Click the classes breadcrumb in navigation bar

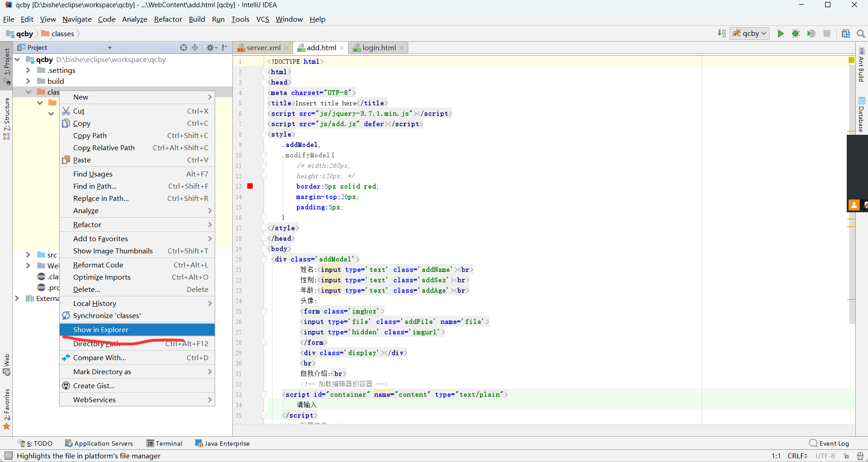coord(58,33)
